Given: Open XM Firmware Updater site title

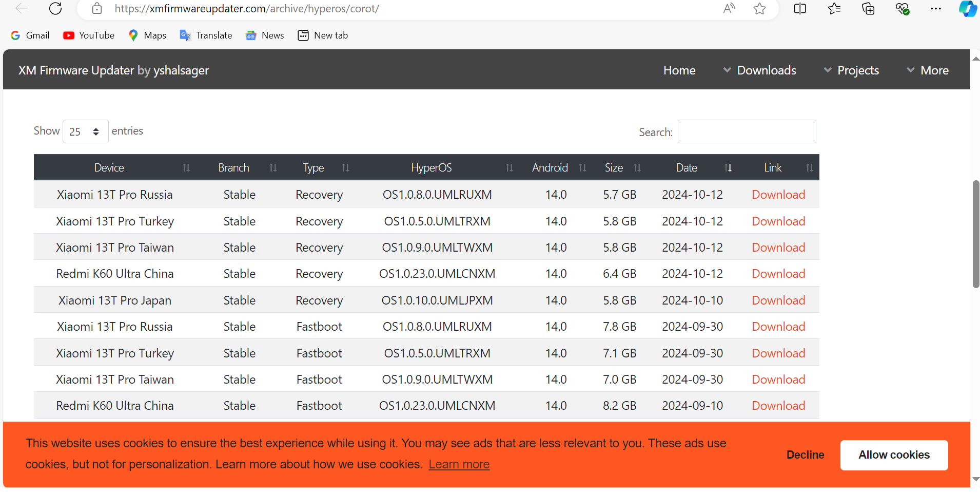Looking at the screenshot, I should click(x=113, y=70).
